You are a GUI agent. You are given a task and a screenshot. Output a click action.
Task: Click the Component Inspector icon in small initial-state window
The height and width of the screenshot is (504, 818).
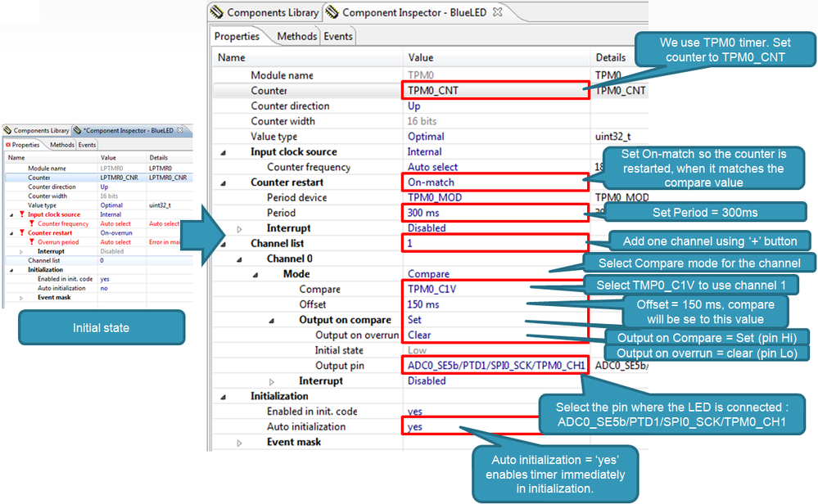point(78,130)
